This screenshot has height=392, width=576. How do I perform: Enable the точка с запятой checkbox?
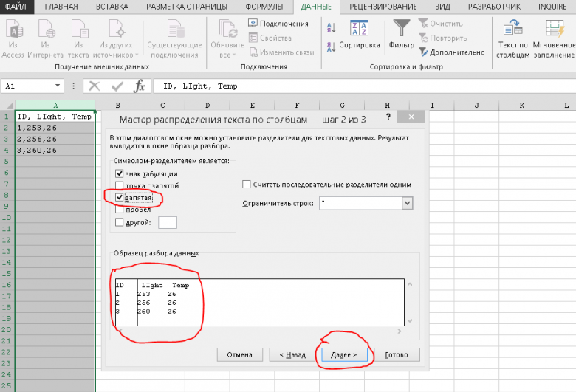(x=119, y=185)
